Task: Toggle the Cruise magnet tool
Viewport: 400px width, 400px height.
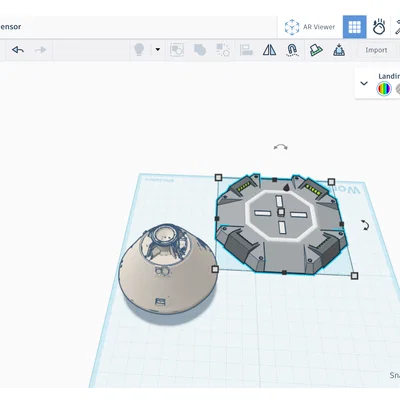Action: point(292,50)
